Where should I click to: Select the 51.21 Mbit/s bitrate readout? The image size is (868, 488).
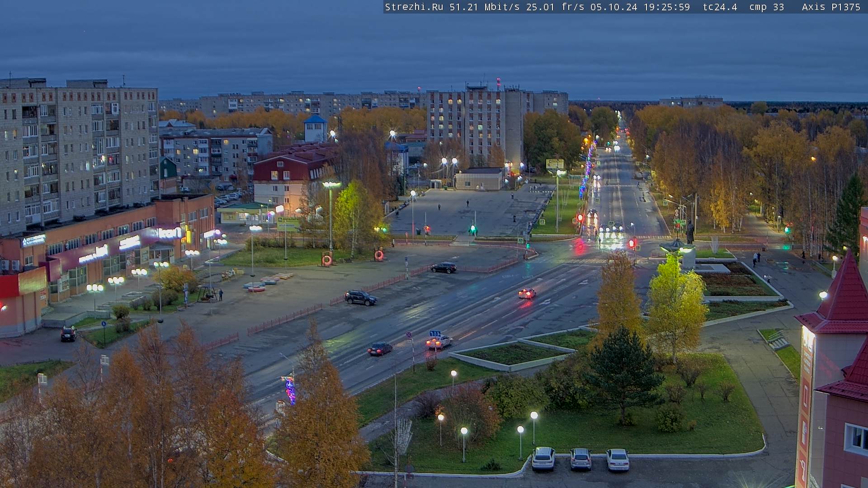(485, 7)
